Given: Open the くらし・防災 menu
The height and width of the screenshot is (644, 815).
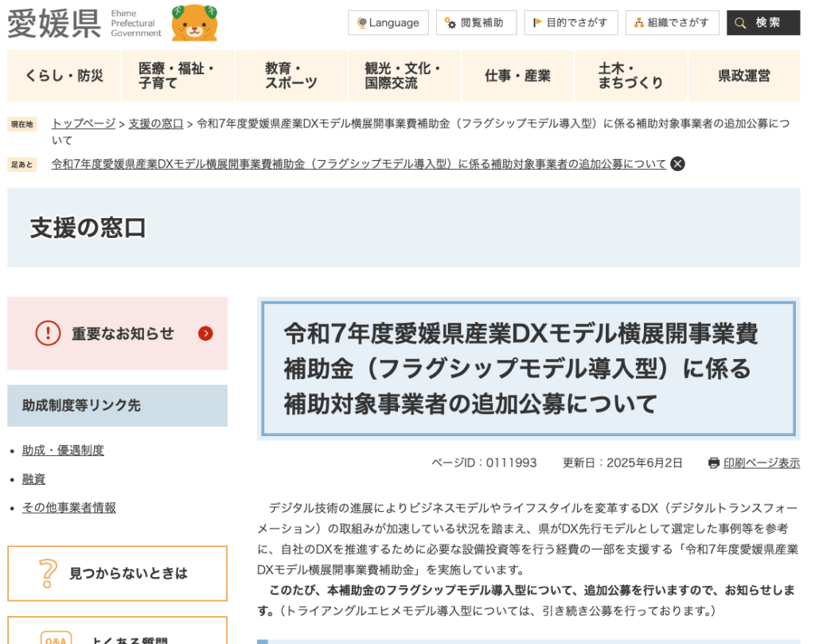Looking at the screenshot, I should (x=64, y=76).
